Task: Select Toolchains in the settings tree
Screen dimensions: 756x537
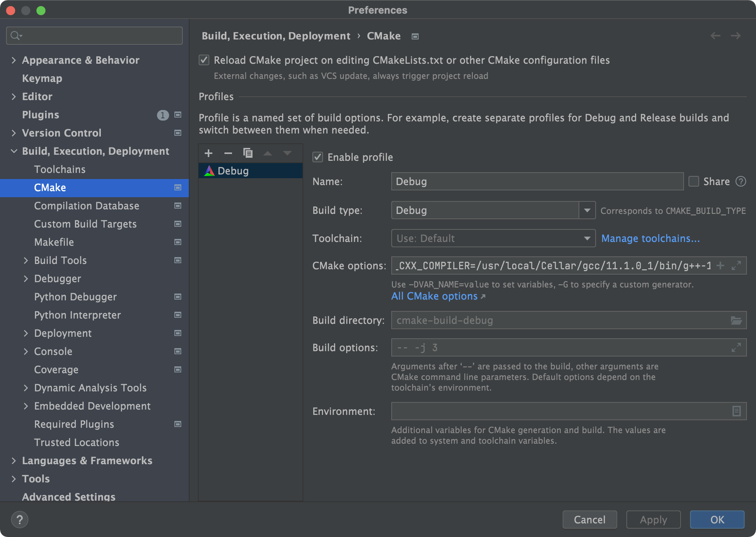Action: pyautogui.click(x=60, y=170)
